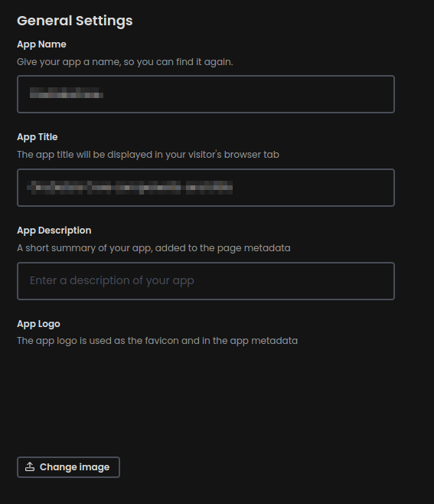Viewport: 434px width, 504px height.
Task: Click the App Logo label
Action: coord(38,324)
